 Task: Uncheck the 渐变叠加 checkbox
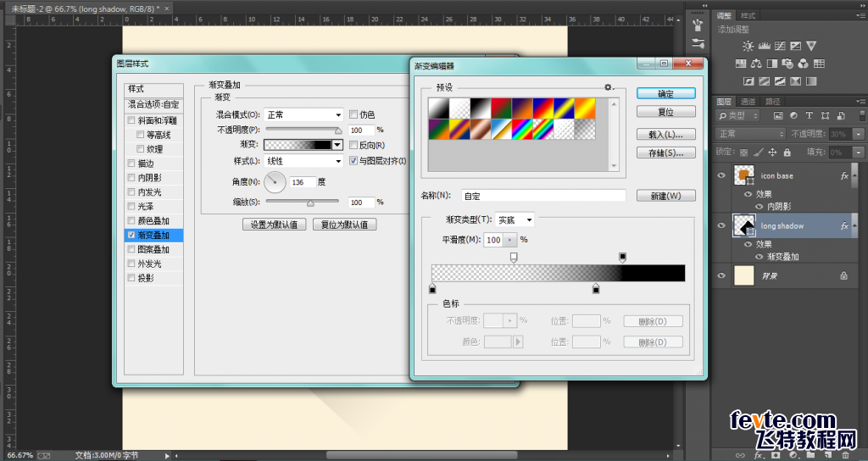pyautogui.click(x=131, y=235)
